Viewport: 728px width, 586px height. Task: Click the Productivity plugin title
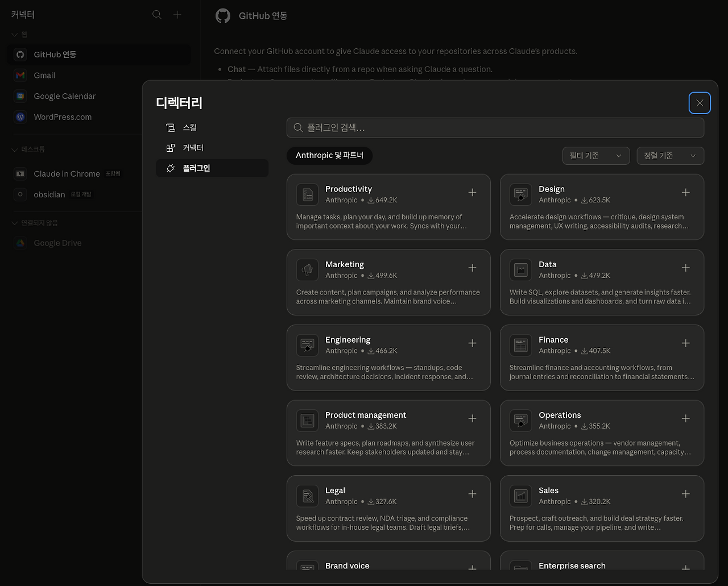[349, 189]
